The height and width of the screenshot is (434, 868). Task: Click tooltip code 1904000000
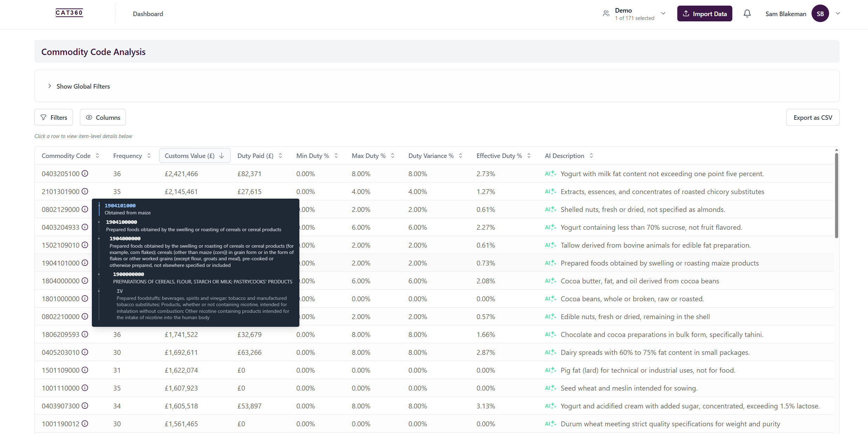125,239
